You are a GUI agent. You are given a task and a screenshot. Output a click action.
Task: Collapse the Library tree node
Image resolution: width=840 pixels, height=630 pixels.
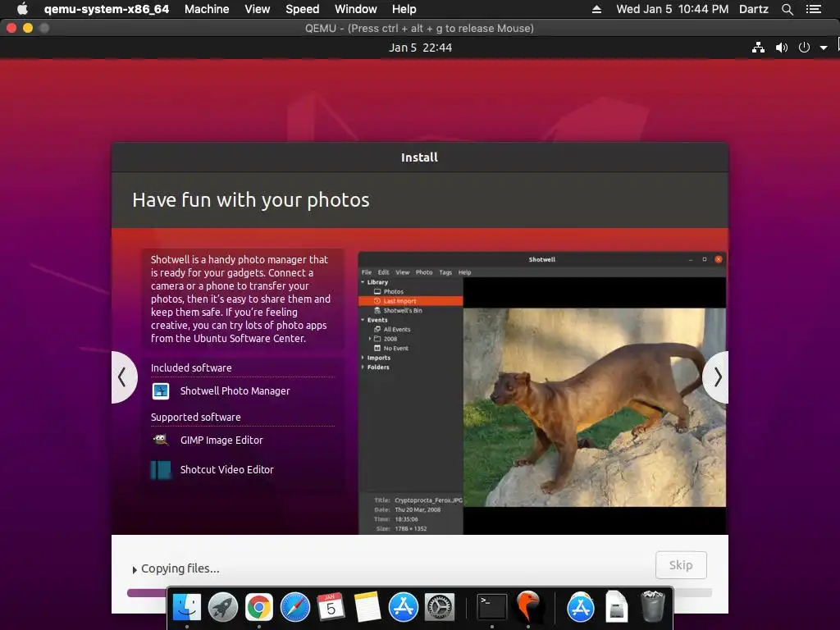(x=363, y=282)
